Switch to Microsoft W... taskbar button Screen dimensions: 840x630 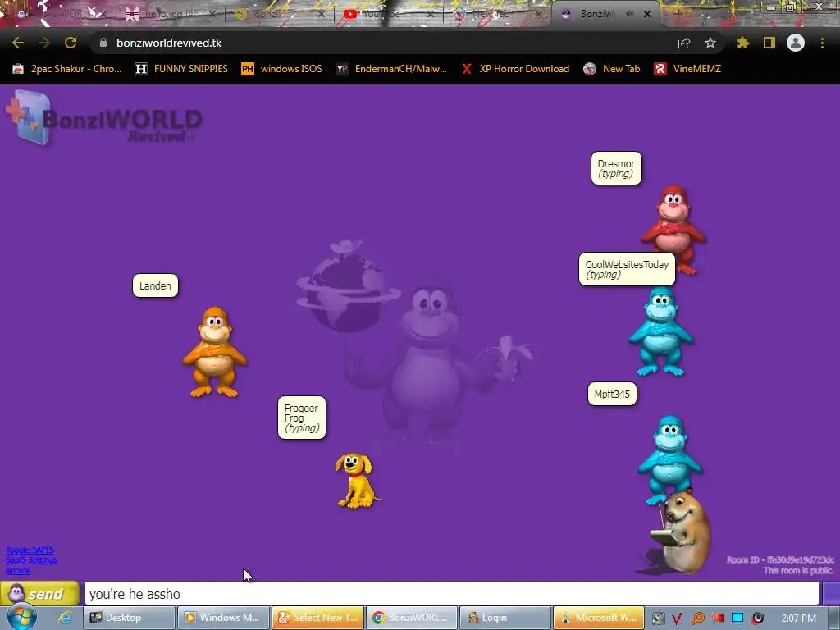600,618
